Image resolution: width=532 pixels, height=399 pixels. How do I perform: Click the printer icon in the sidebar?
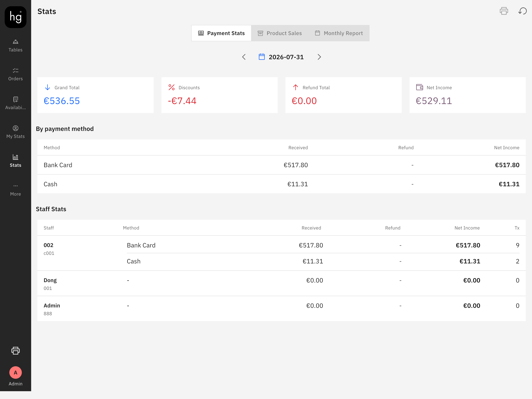pyautogui.click(x=15, y=351)
